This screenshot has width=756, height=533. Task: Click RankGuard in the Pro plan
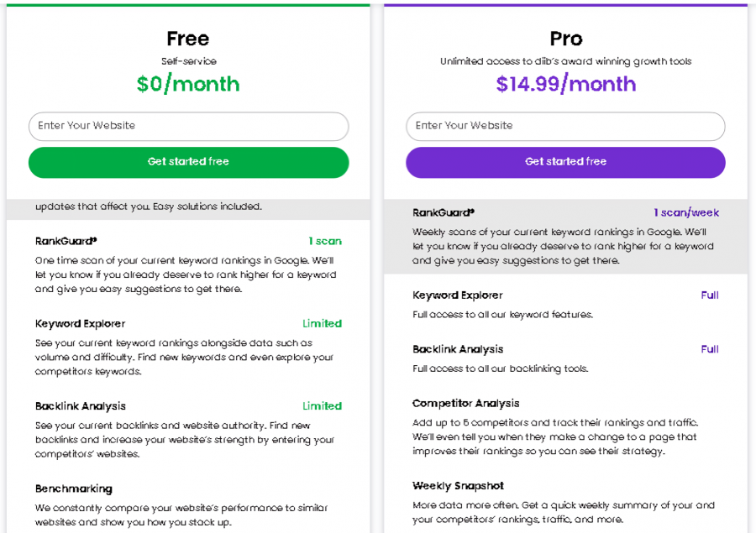pos(443,212)
